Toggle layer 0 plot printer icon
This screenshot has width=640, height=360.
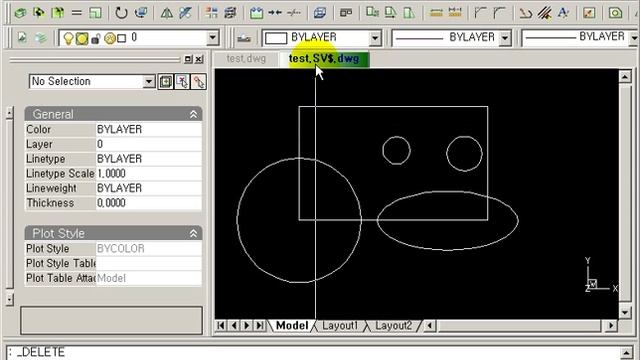[110, 38]
